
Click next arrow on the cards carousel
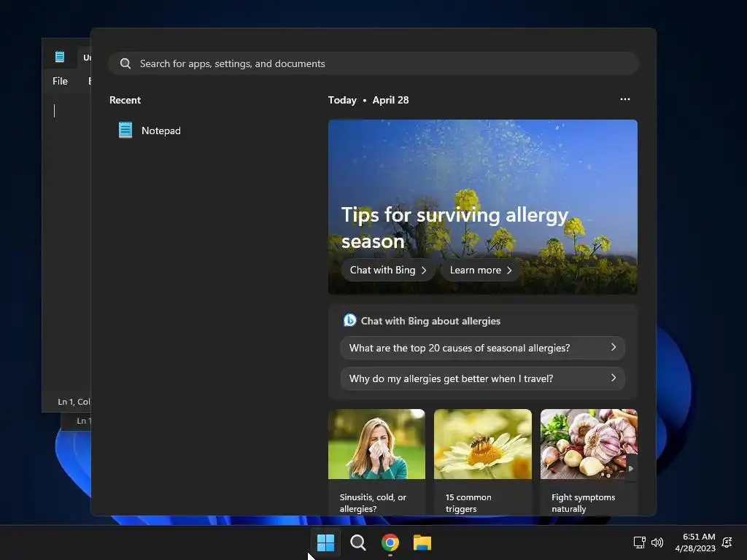[631, 469]
